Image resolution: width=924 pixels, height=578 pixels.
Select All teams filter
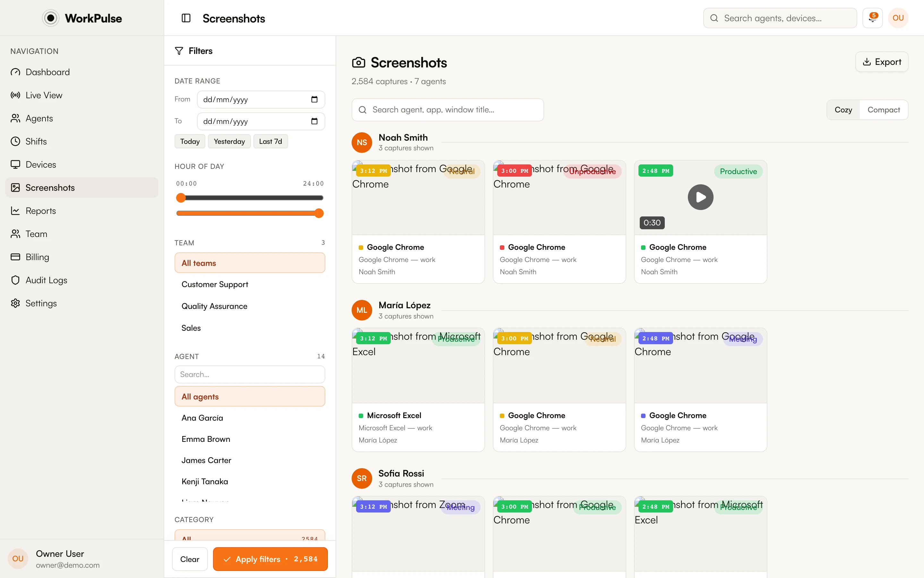(x=250, y=263)
